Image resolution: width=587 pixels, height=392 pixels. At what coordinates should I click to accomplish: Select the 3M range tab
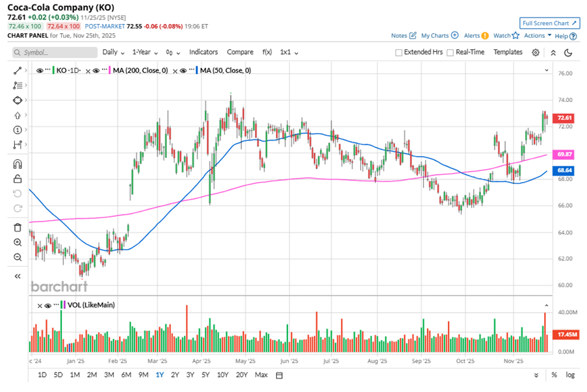(109, 375)
